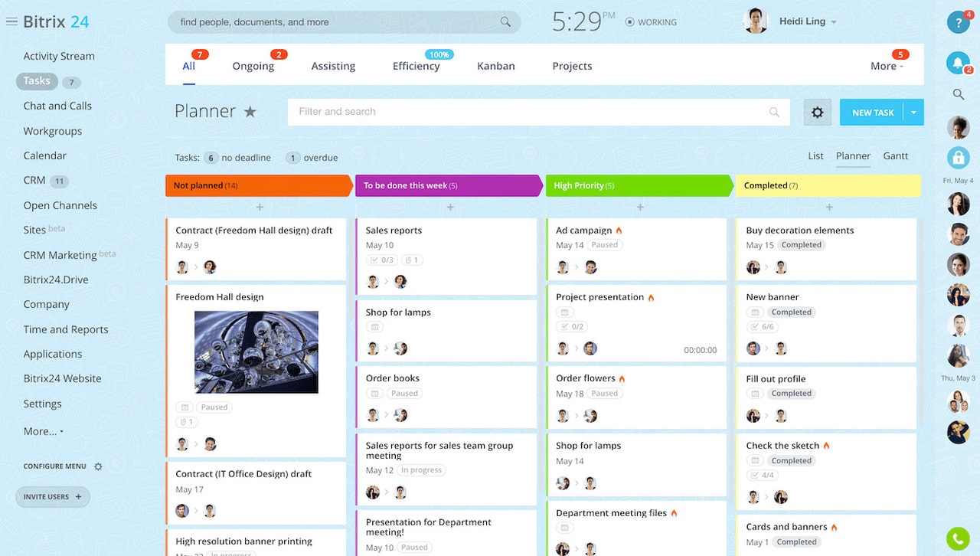Open the Heidi Ling user dropdown arrow
Viewport: 980px width, 556px height.
pos(834,22)
